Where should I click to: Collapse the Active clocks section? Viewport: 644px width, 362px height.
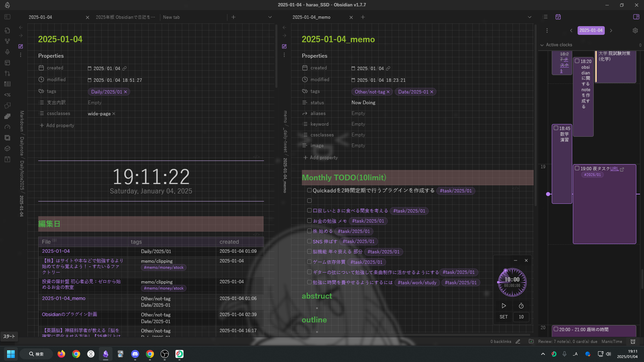542,45
